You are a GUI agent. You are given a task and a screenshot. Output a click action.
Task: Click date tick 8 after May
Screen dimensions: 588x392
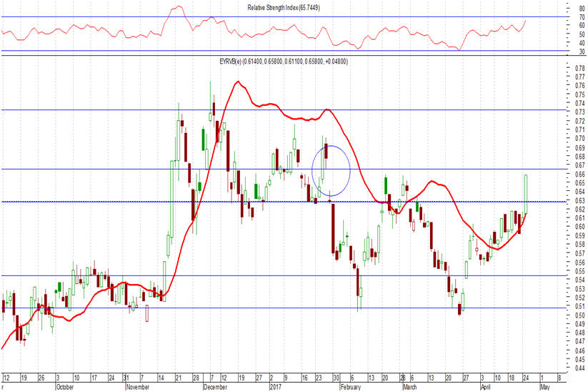(x=559, y=378)
